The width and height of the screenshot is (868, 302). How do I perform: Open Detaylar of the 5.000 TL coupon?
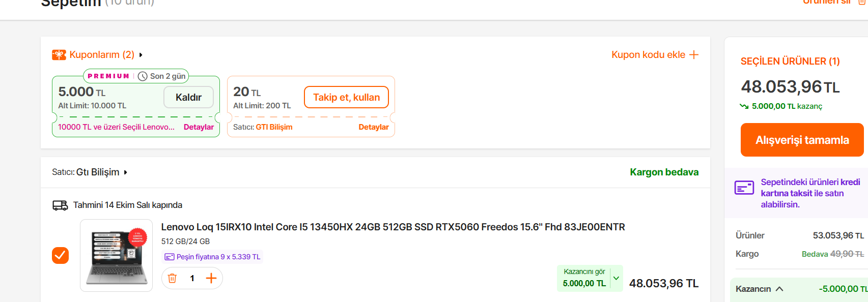click(x=199, y=127)
